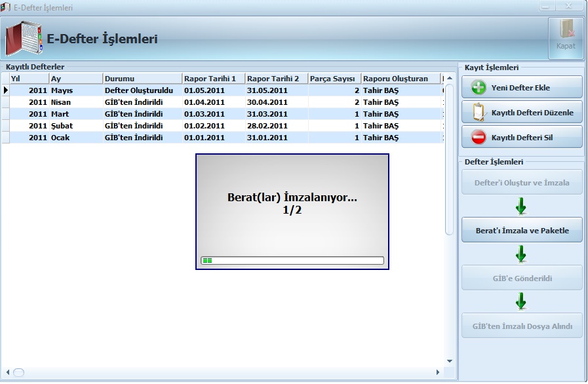Viewport: 588px width, 384px height.
Task: Select the Mayıs row in the table
Action: pyautogui.click(x=223, y=90)
